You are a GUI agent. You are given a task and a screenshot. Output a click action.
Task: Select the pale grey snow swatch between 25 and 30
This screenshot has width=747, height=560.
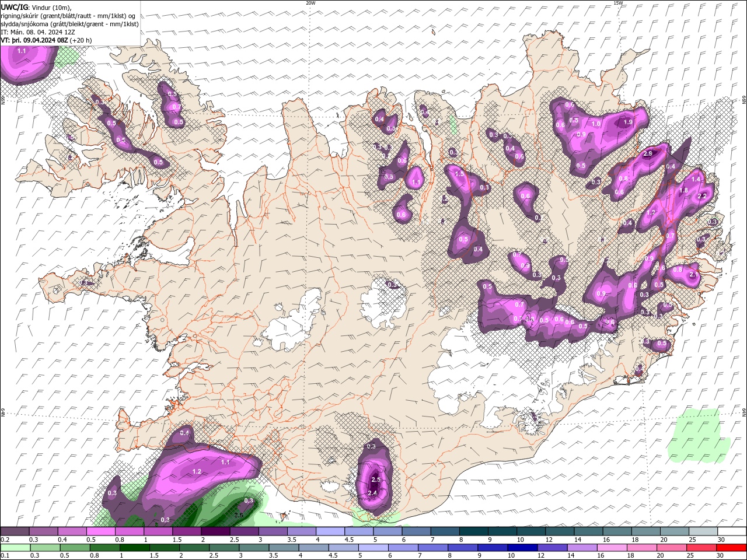click(x=704, y=531)
